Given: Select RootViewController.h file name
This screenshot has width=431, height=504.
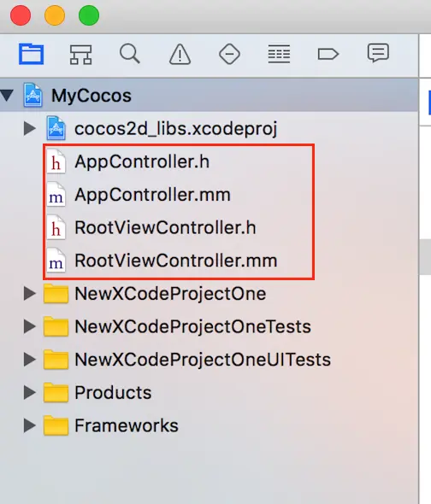Looking at the screenshot, I should pyautogui.click(x=165, y=227).
